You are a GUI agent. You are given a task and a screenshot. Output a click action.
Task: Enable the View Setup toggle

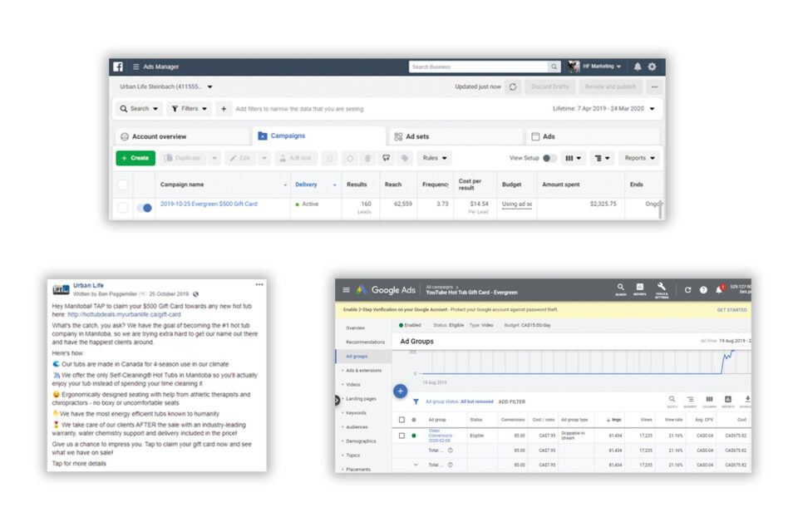pos(549,158)
